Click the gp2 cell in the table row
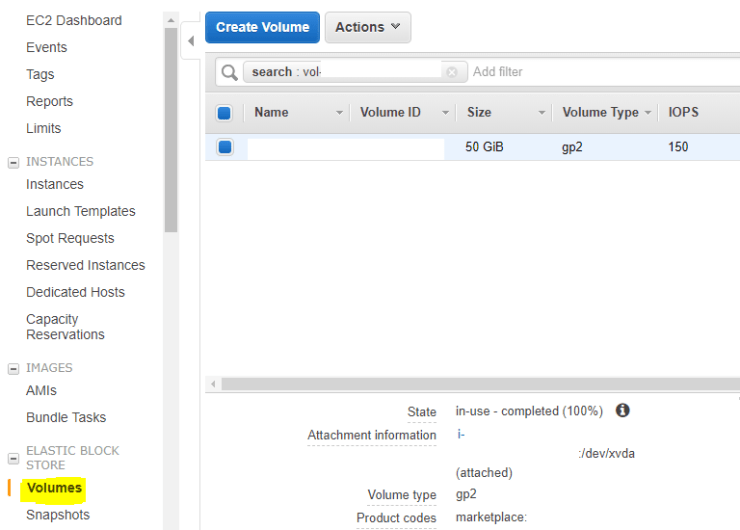This screenshot has width=740, height=530. (x=572, y=147)
